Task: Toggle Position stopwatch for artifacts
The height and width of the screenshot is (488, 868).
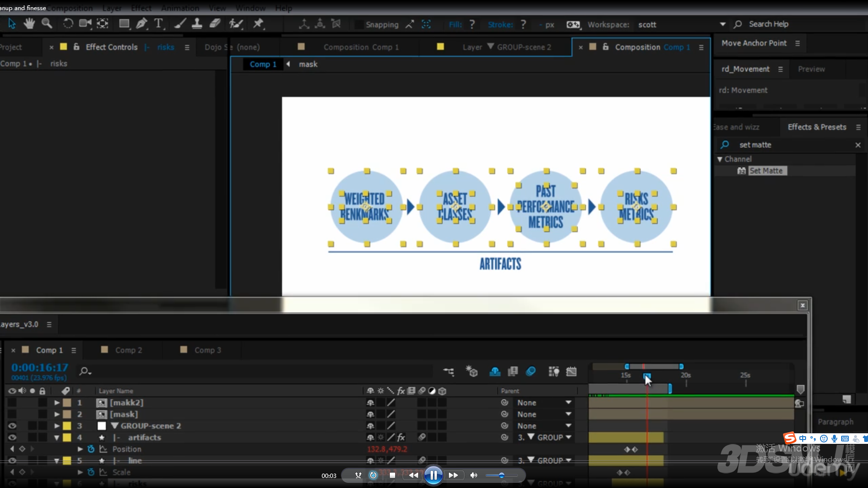Action: 91,449
